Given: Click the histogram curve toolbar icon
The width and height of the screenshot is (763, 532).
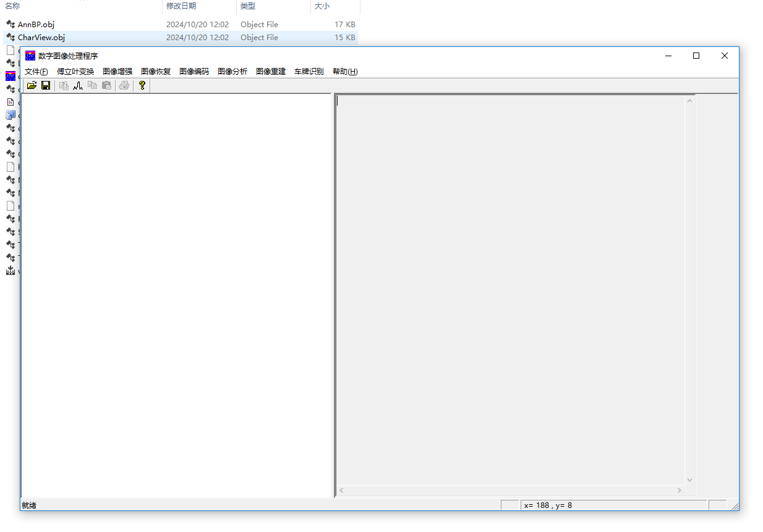Looking at the screenshot, I should [x=78, y=85].
